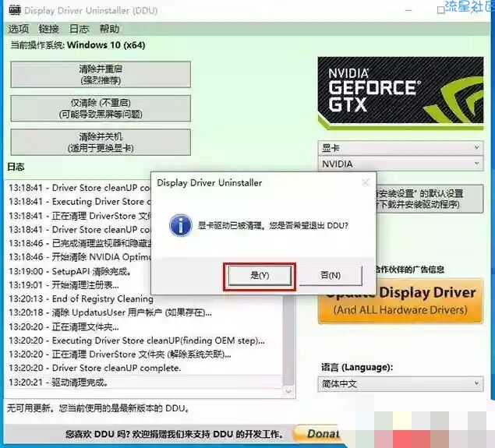The width and height of the screenshot is (495, 448).
Task: Click the blue info icon in dialog
Action: [181, 225]
